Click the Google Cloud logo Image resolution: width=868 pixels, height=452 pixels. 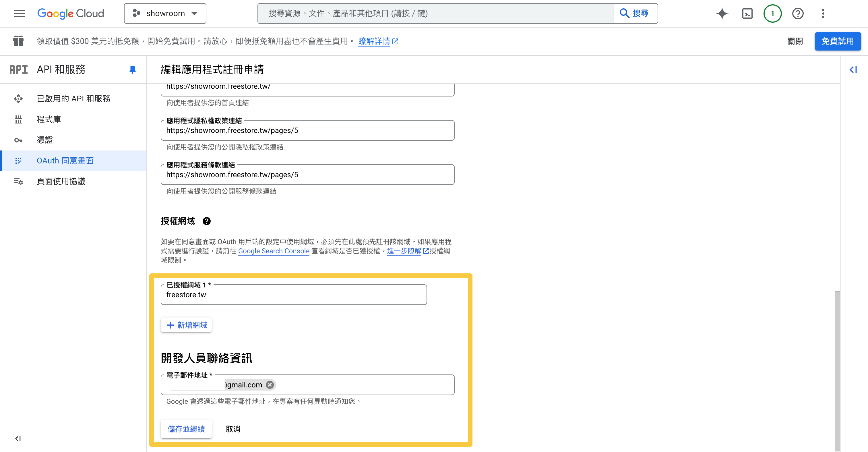[x=71, y=13]
